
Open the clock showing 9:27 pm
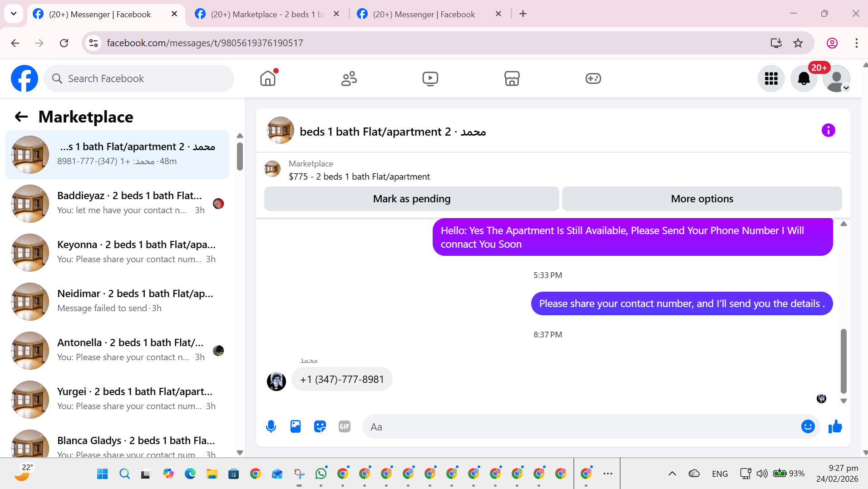(x=837, y=473)
